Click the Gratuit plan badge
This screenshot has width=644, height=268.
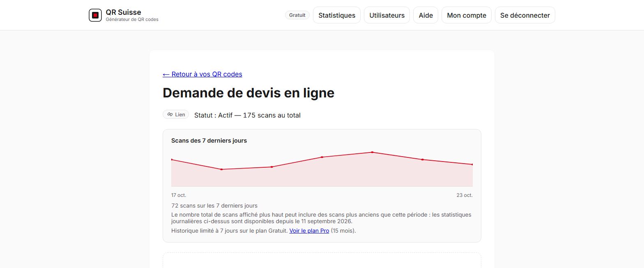[x=297, y=15]
